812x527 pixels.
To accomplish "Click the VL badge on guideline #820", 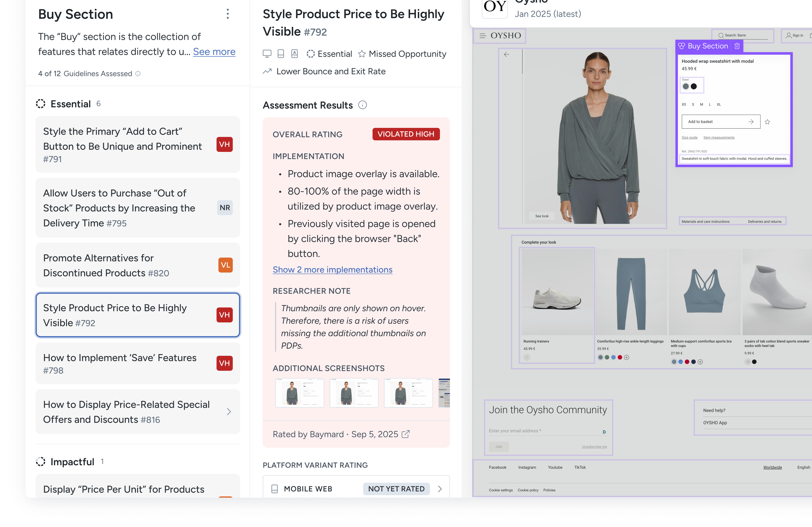I will (225, 265).
